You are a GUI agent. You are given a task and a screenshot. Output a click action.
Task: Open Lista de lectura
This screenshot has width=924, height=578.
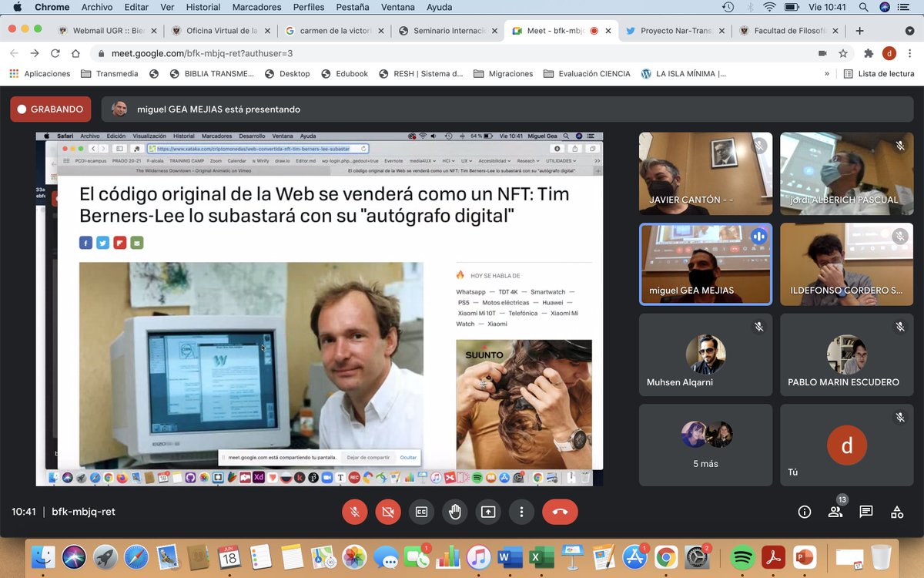[879, 74]
